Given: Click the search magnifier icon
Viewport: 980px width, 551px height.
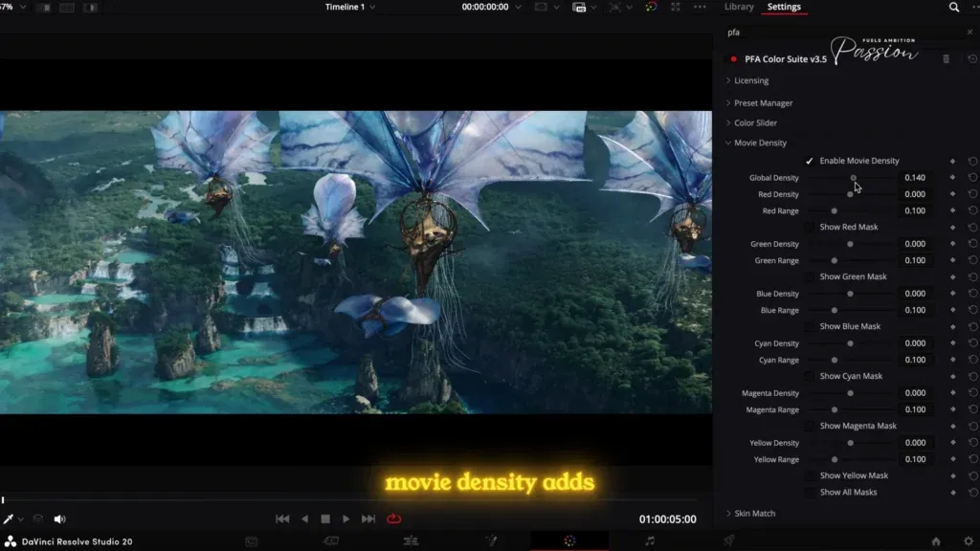Looking at the screenshot, I should pos(954,7).
